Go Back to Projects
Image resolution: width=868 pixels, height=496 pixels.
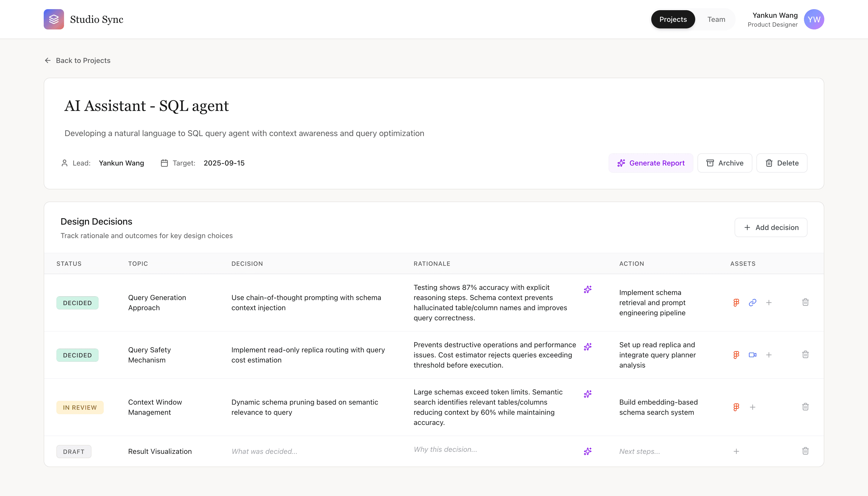click(x=77, y=60)
